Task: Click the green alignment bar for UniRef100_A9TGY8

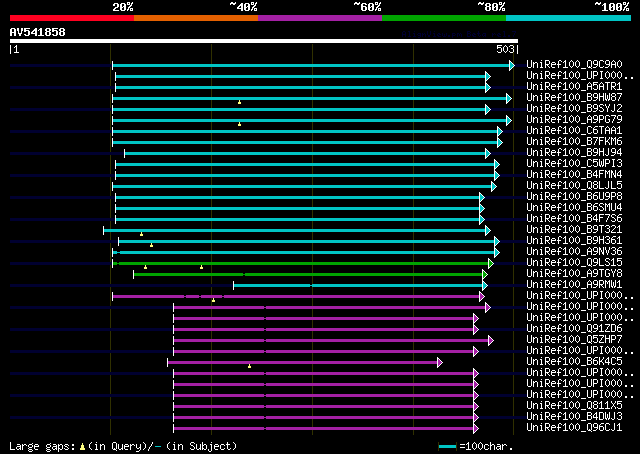Action: click(x=308, y=275)
